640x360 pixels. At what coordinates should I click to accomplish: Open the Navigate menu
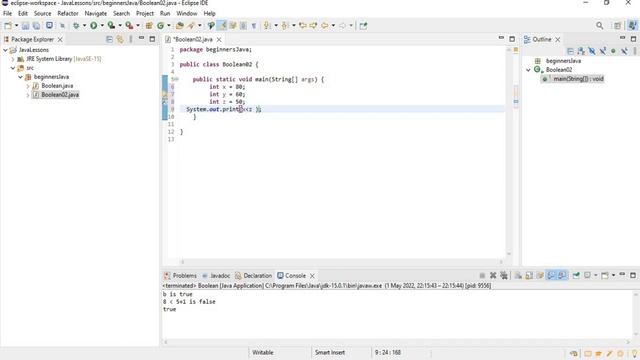point(96,13)
